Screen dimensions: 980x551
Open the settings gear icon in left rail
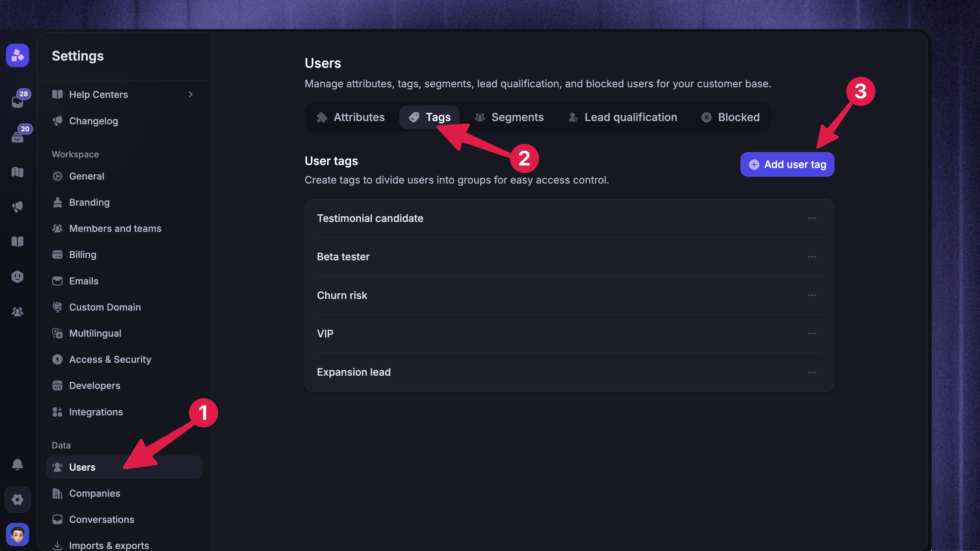tap(18, 499)
